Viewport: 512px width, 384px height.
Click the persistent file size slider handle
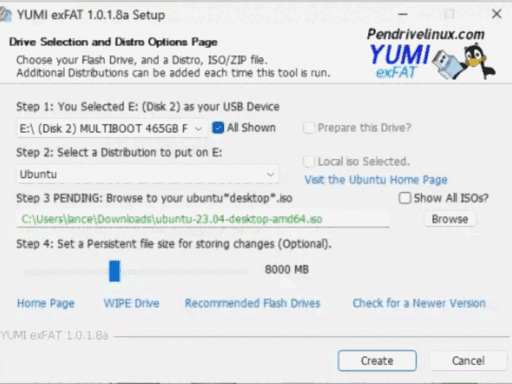tap(114, 271)
